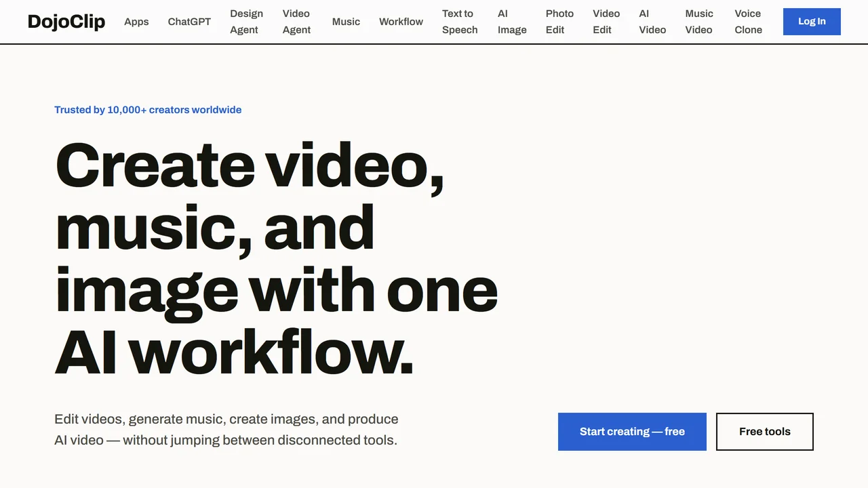Open the Apps nav item
This screenshot has width=868, height=488.
136,22
